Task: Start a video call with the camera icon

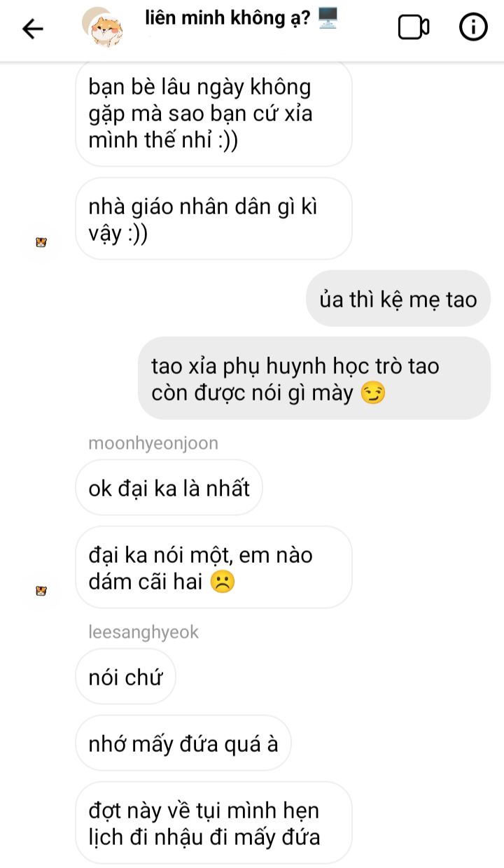Action: click(413, 28)
